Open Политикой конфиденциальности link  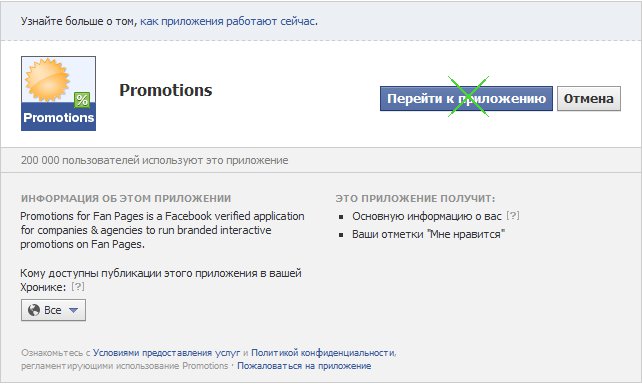[323, 352]
